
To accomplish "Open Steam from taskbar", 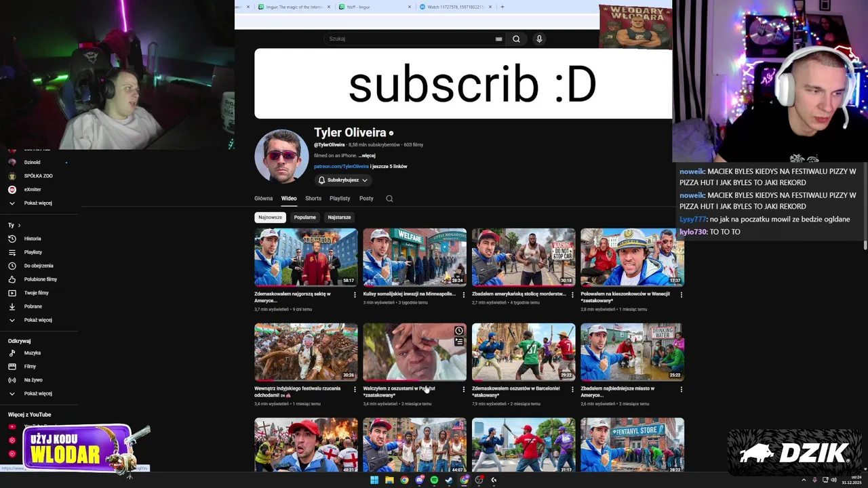I will pyautogui.click(x=449, y=480).
